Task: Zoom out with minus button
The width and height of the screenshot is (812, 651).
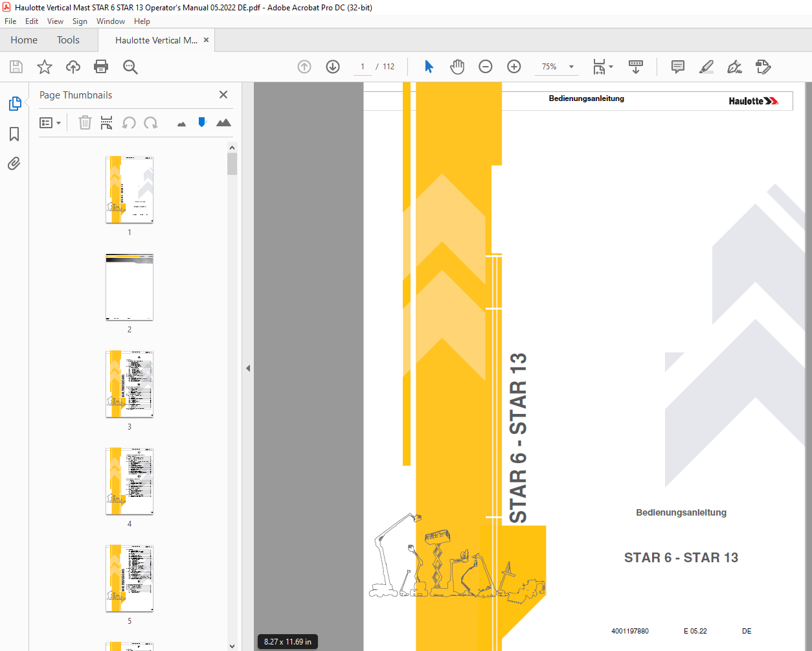Action: 486,67
